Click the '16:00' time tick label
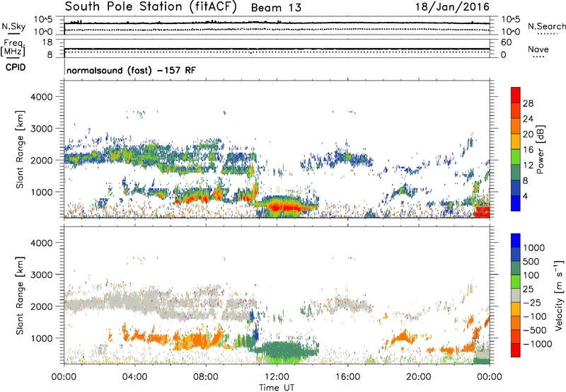 (347, 377)
